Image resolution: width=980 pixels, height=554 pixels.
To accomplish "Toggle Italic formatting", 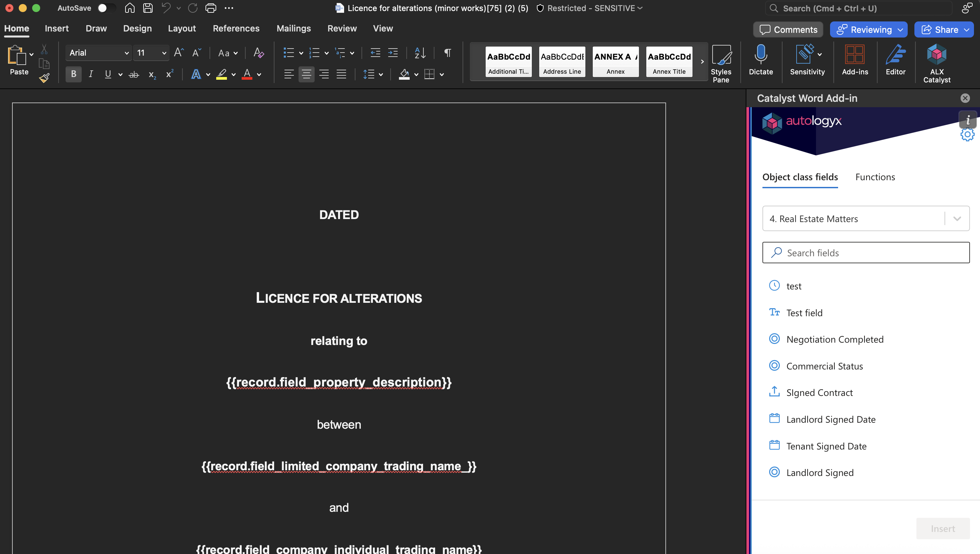I will (x=91, y=74).
